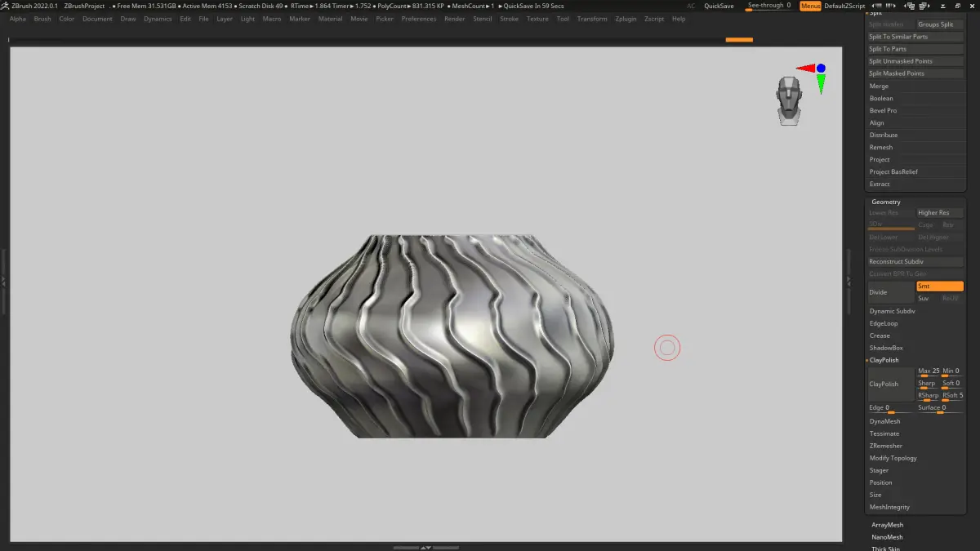Toggle the Smt smooth option off

[x=939, y=287]
